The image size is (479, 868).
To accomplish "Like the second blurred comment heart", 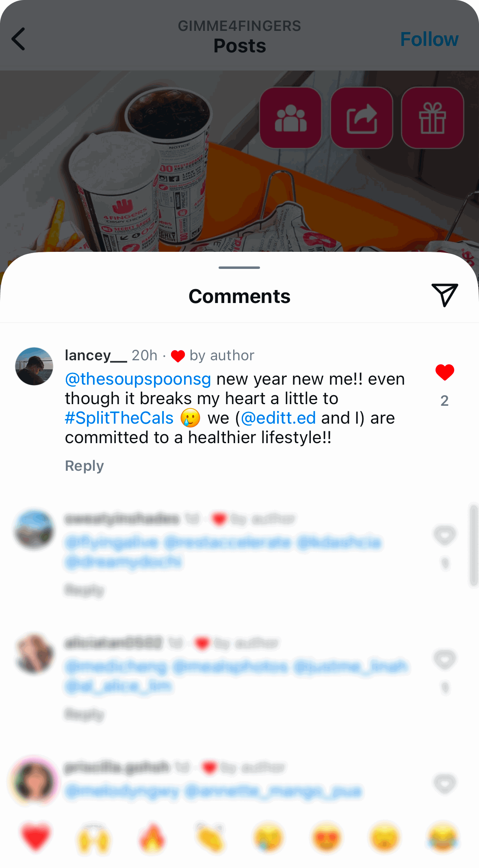I will pyautogui.click(x=445, y=659).
